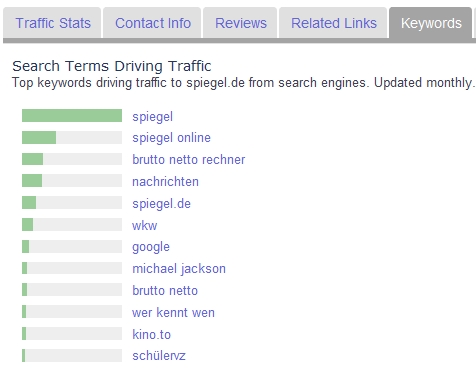Open the 'spiegel.de' keyword link
476x369 pixels.
(x=161, y=204)
